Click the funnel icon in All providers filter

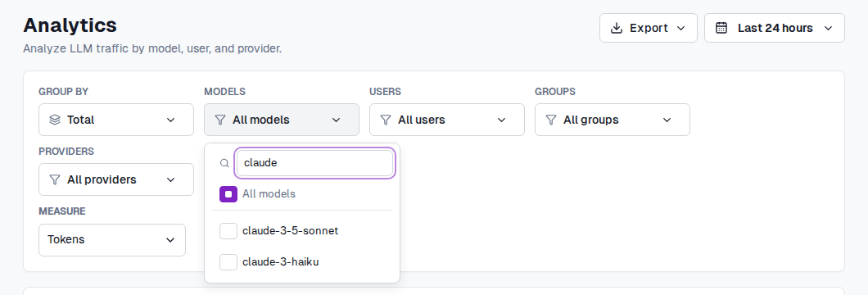click(x=55, y=179)
